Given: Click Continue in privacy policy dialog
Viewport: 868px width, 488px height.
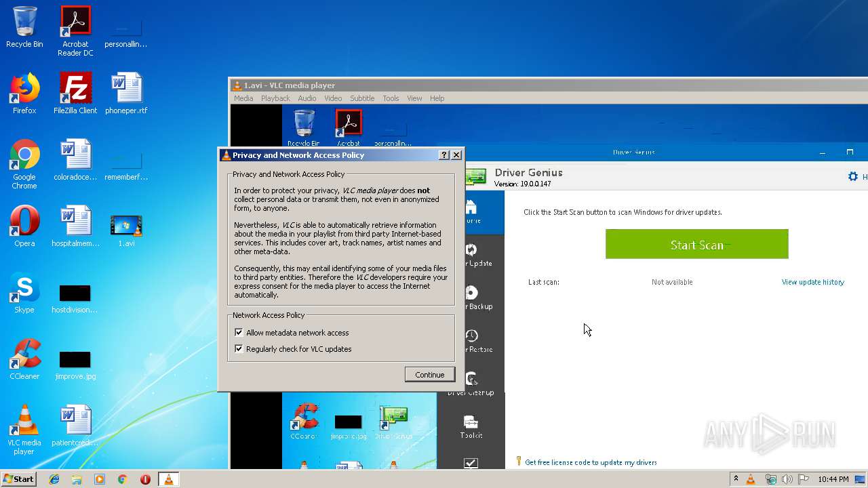Looking at the screenshot, I should [430, 375].
